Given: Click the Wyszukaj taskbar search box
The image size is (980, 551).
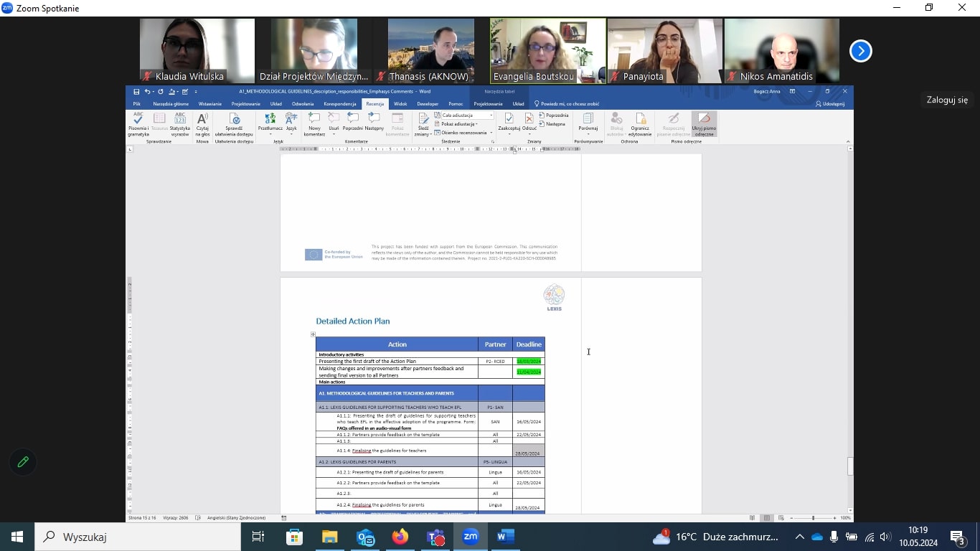Looking at the screenshot, I should click(x=138, y=537).
